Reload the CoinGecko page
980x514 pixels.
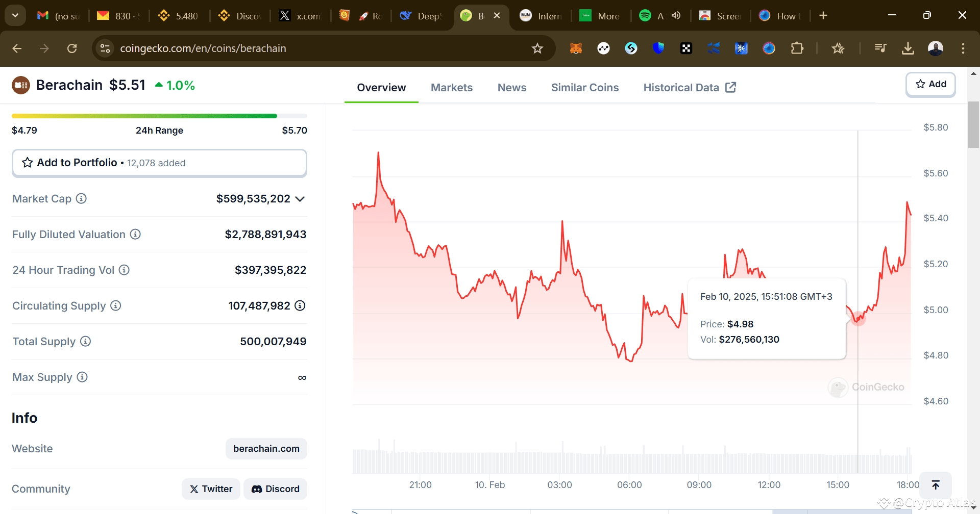pos(72,48)
